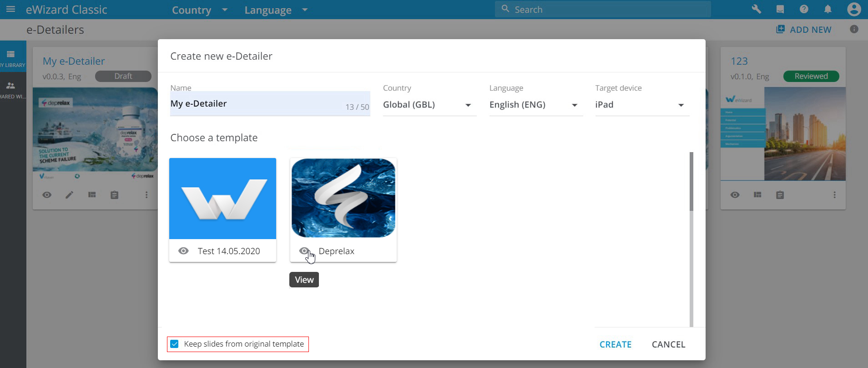
Task: Click the template list scrollbar
Action: pos(691,182)
